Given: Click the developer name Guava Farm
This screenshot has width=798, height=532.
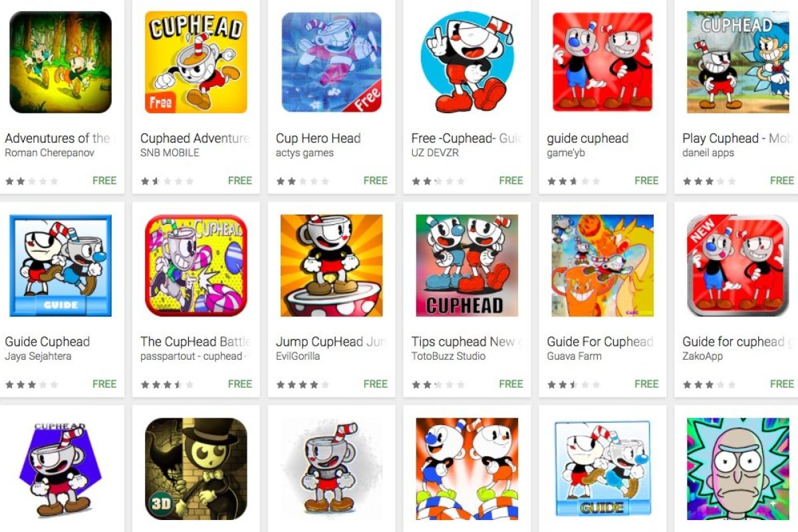Looking at the screenshot, I should point(574,356).
